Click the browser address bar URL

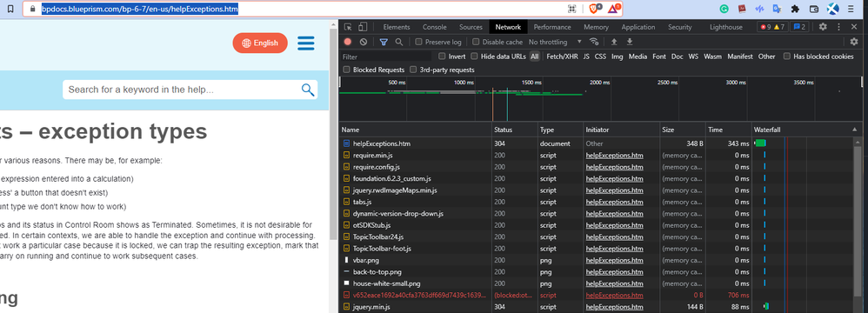(140, 9)
